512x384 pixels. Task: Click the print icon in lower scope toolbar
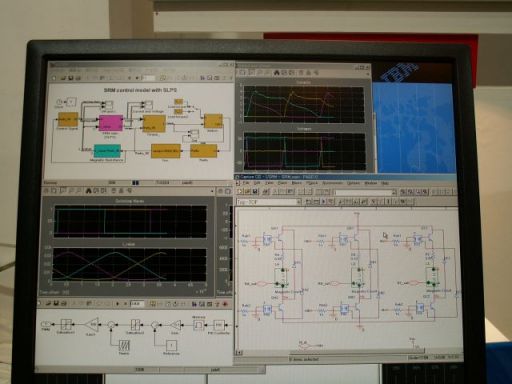[46, 191]
